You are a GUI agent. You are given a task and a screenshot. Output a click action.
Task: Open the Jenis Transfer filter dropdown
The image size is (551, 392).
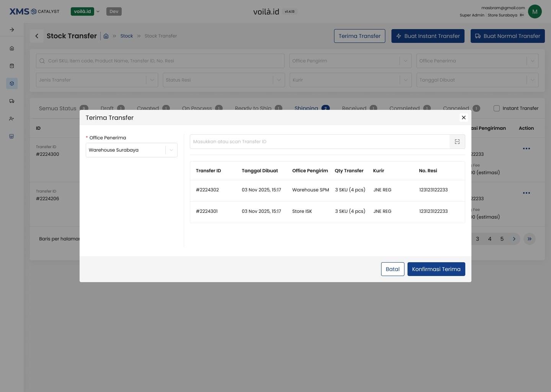pos(97,80)
